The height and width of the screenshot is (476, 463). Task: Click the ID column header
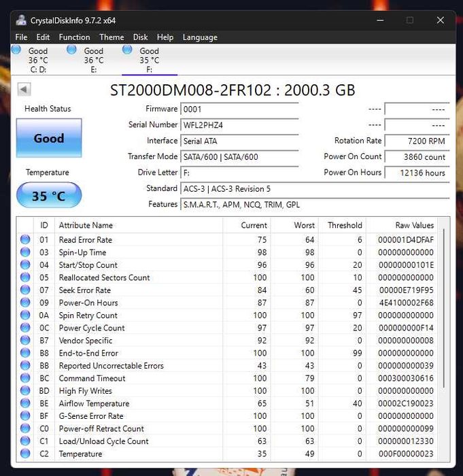click(x=44, y=225)
